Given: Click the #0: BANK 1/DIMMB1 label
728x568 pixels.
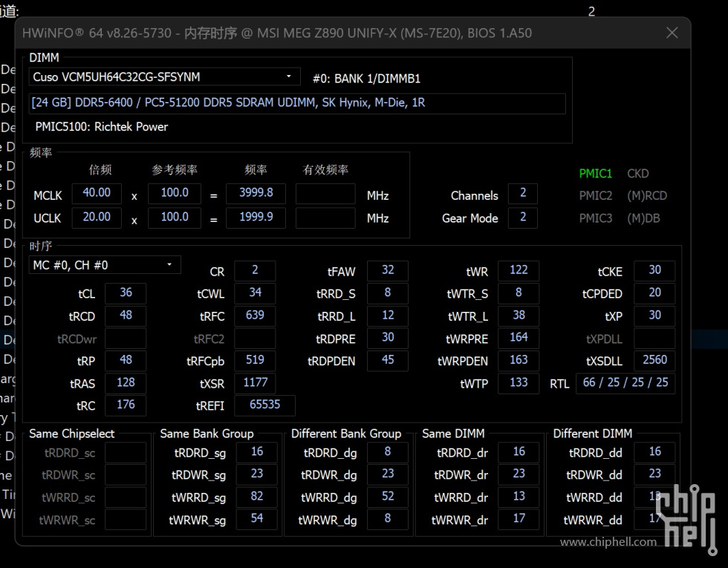Looking at the screenshot, I should (x=366, y=79).
